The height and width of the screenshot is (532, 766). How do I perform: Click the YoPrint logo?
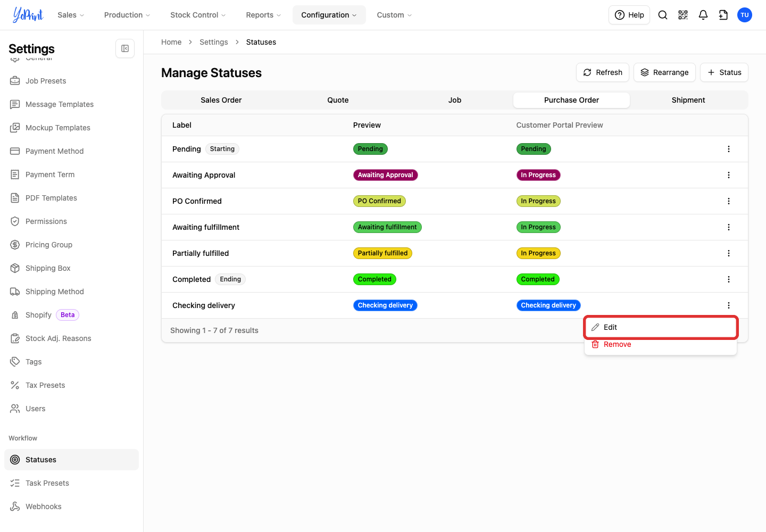[28, 15]
